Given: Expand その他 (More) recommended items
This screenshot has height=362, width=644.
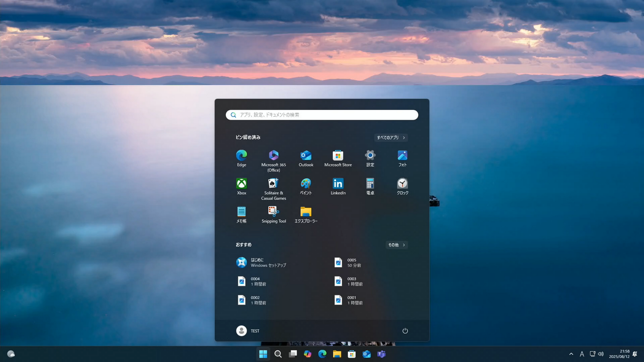Looking at the screenshot, I should pyautogui.click(x=395, y=244).
